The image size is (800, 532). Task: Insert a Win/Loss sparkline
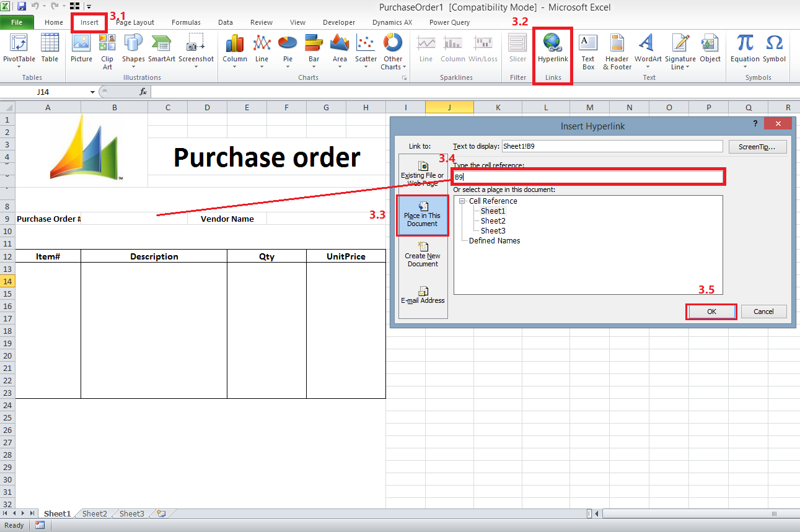tap(483, 50)
